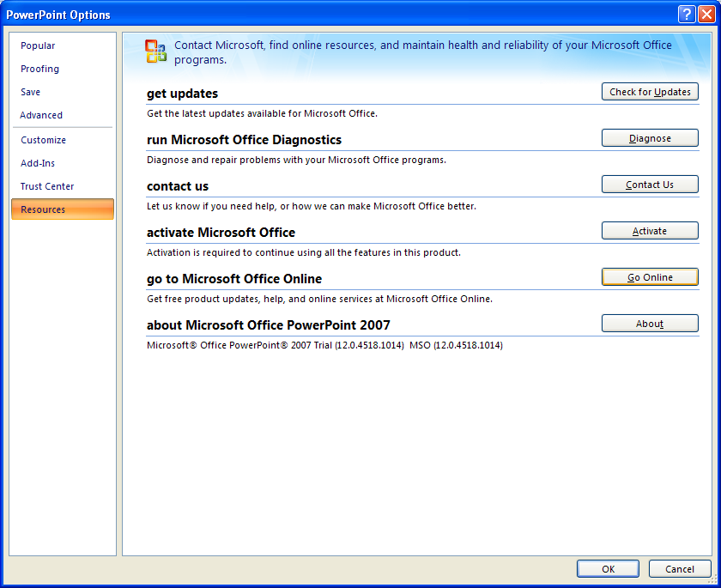The image size is (721, 588).
Task: Click 'go to Microsoft Office Online' heading
Action: click(x=234, y=279)
